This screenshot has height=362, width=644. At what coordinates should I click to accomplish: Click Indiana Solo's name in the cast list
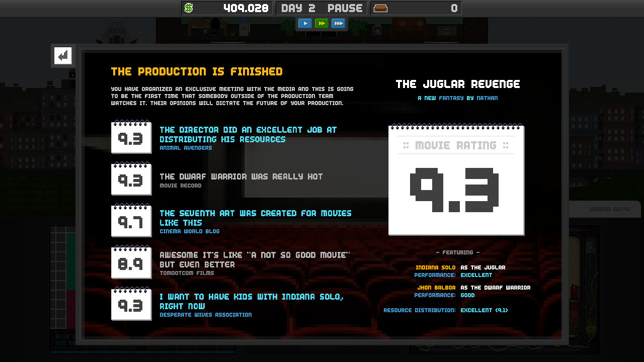[x=435, y=267]
